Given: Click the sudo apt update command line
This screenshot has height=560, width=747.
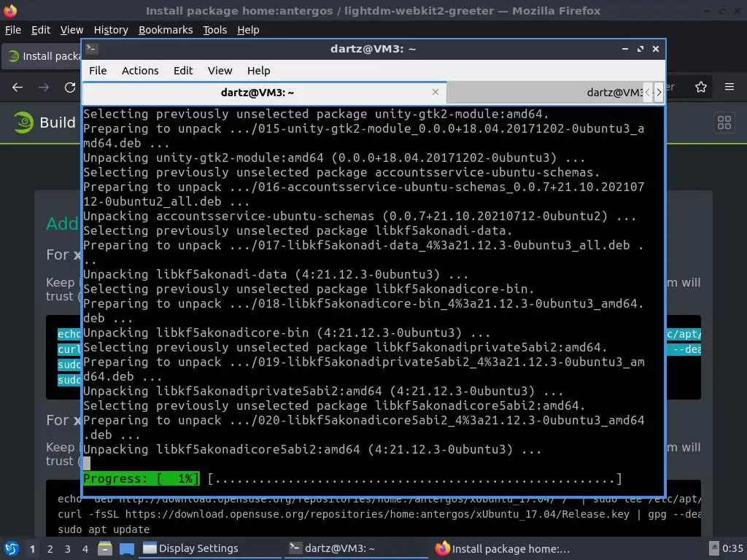Looking at the screenshot, I should 104,529.
